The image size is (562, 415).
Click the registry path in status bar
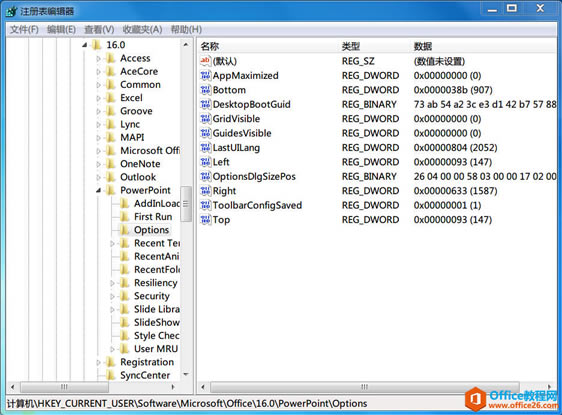coord(187,404)
